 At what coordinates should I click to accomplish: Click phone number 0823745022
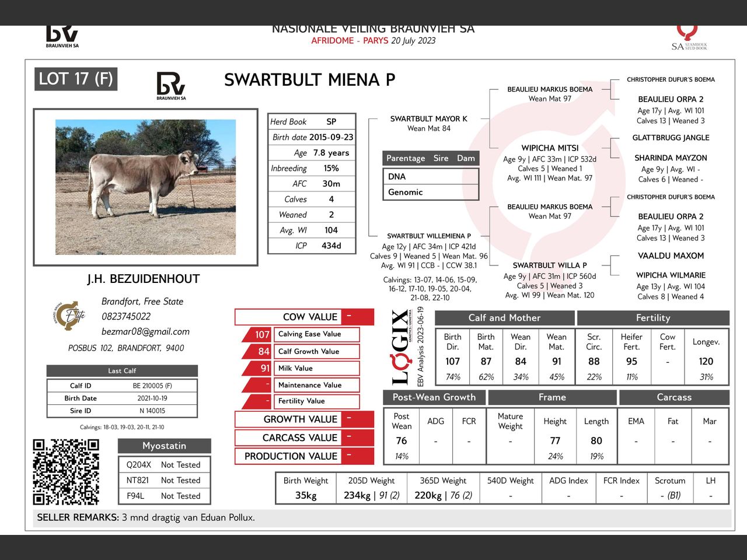tap(126, 316)
